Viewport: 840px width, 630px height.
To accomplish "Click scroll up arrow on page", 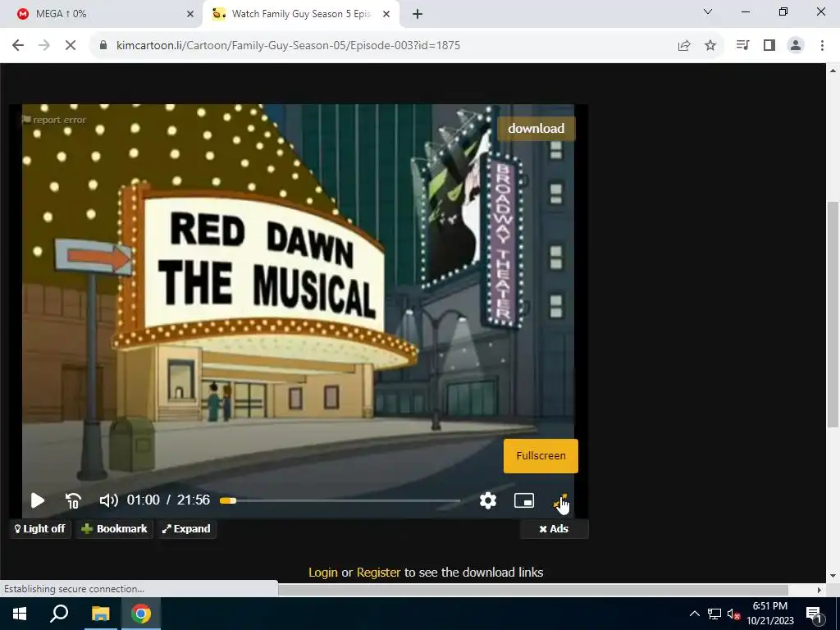I will coord(833,71).
